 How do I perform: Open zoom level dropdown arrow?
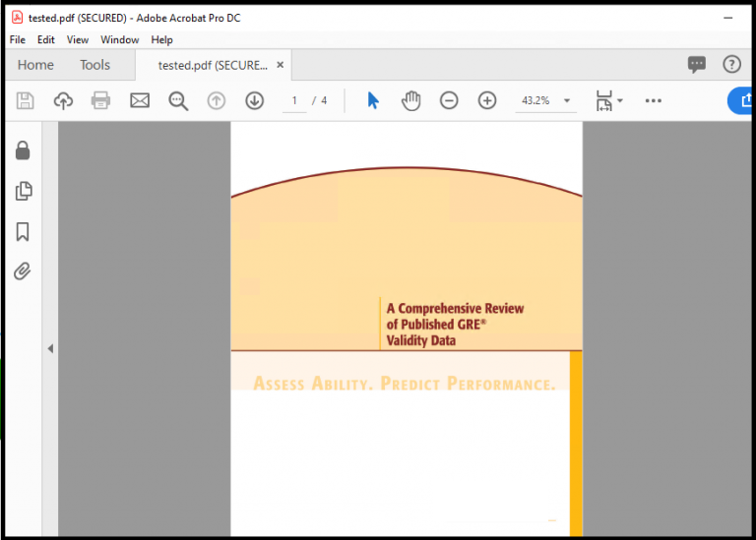tap(567, 100)
